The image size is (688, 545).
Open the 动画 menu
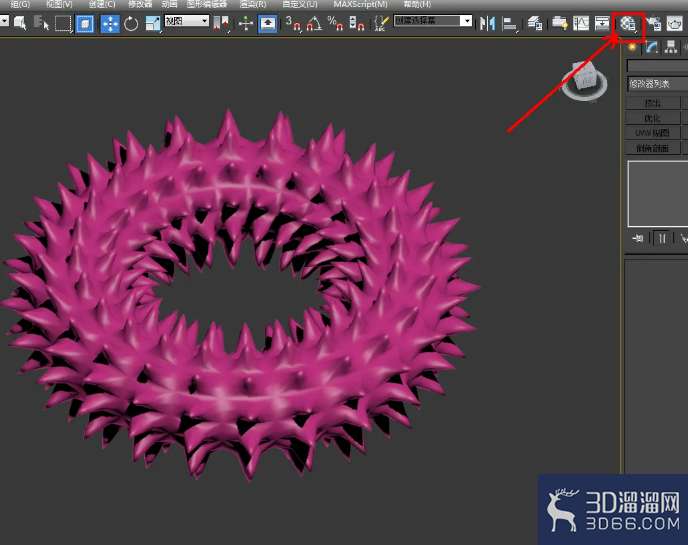tap(169, 4)
